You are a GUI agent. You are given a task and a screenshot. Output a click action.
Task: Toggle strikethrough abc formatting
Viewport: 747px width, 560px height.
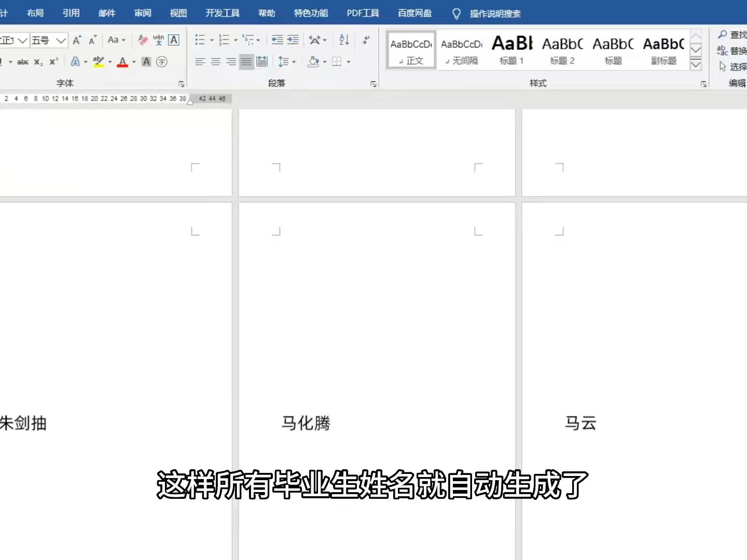(23, 62)
